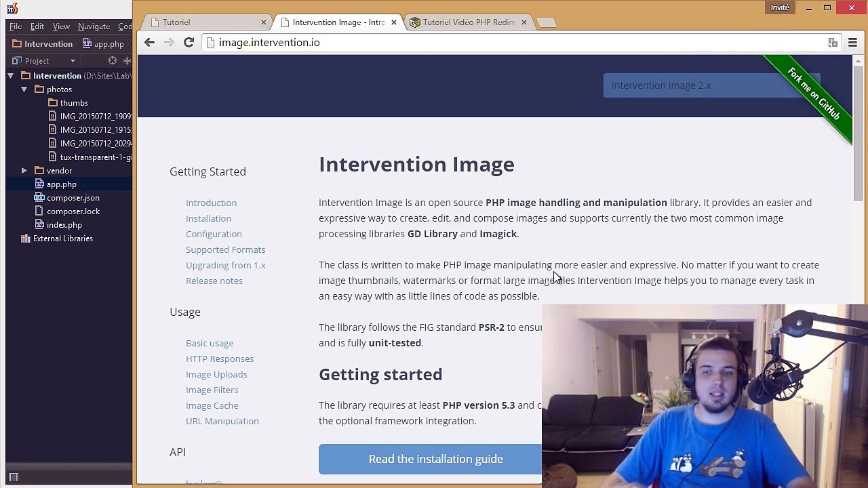
Task: Open the Navigate menu in PhpStorm
Action: tap(94, 26)
